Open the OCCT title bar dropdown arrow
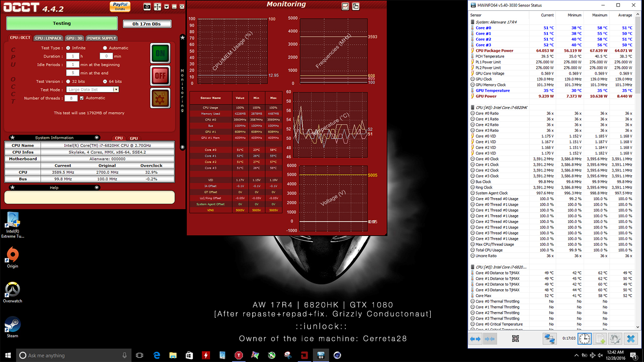Viewport: 644px width, 362px height. pos(166,7)
